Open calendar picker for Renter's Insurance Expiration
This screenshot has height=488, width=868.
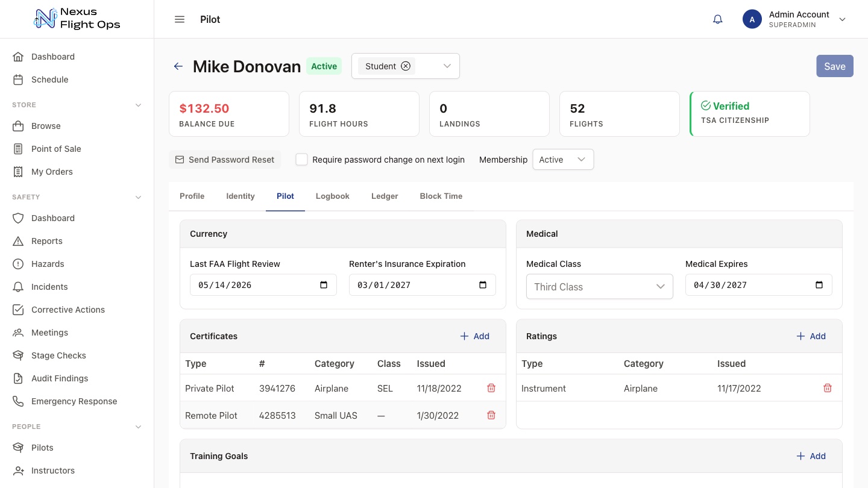[483, 285]
